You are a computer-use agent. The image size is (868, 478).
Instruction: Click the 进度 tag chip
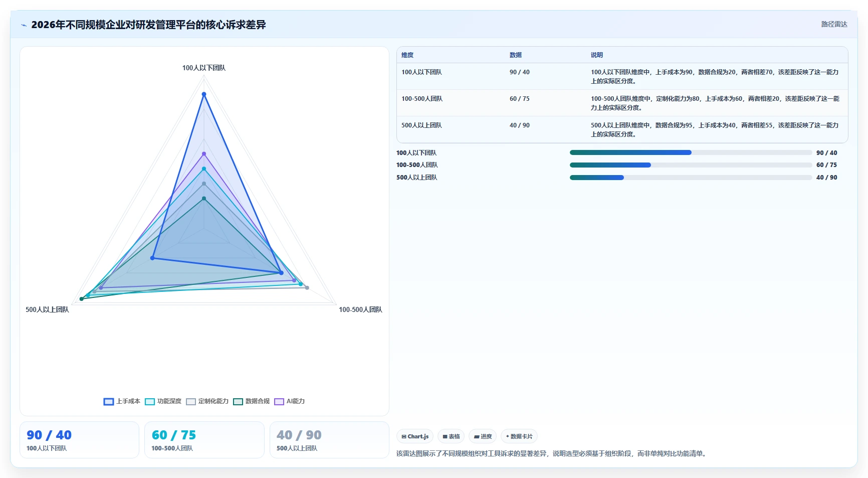point(483,436)
